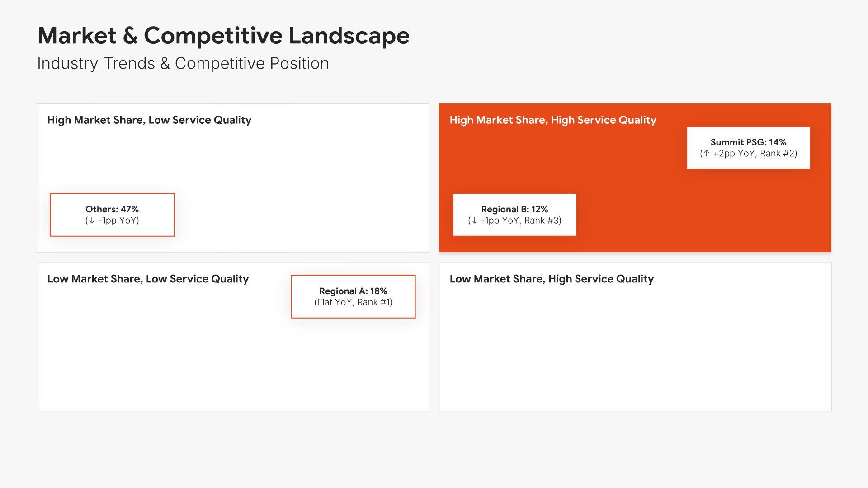Select the 'Industry Trends & Competitive Position' subtitle
This screenshot has width=868, height=488.
tap(183, 64)
